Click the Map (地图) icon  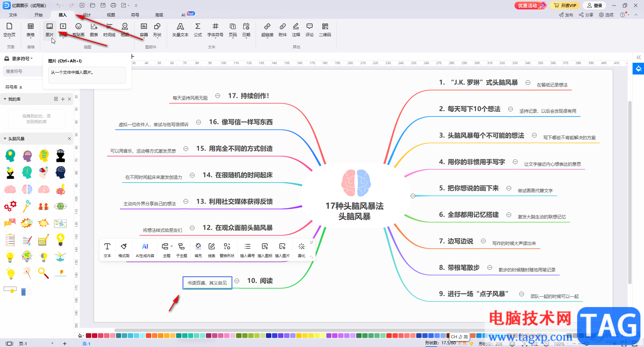[125, 30]
